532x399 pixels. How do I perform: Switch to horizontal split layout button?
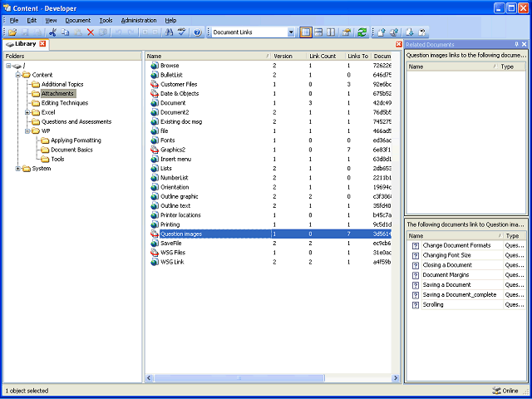coord(318,32)
